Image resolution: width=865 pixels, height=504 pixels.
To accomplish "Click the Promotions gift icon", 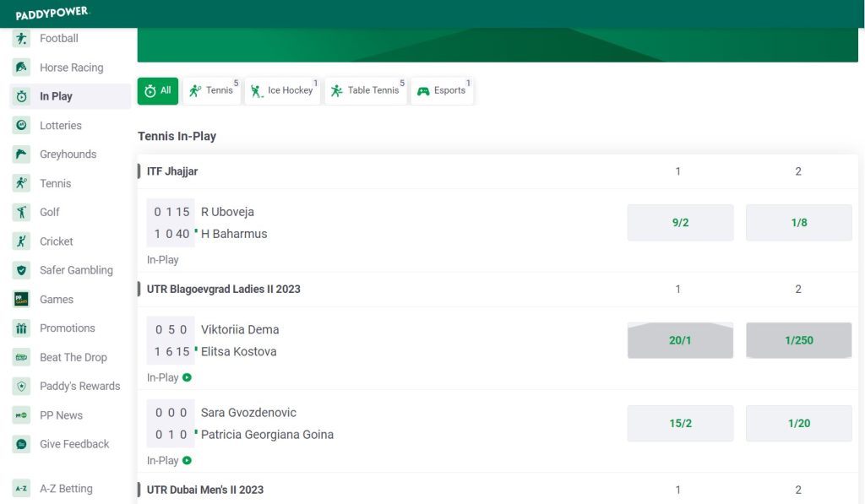I will tap(21, 328).
